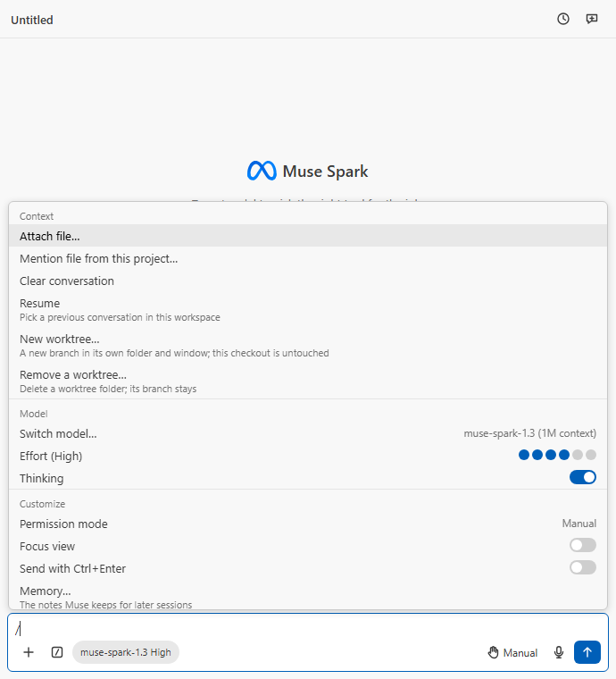This screenshot has width=616, height=679.
Task: Click into the message input field
Action: [x=308, y=629]
